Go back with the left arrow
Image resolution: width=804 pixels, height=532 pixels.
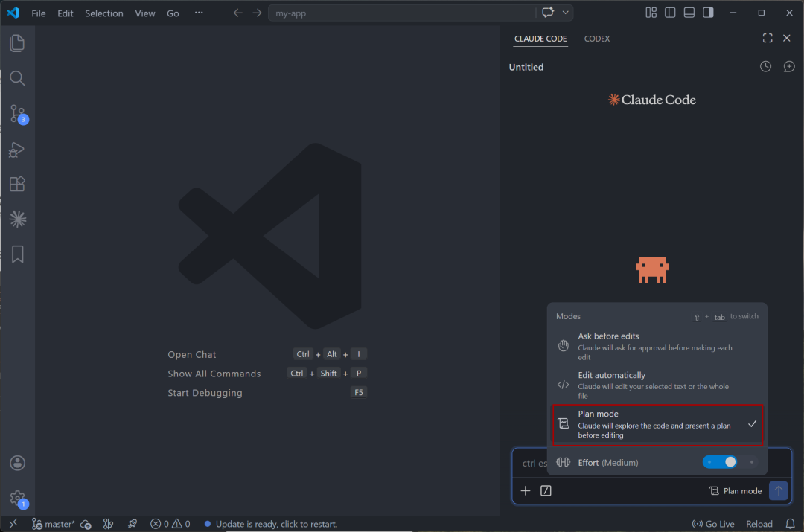[238, 13]
